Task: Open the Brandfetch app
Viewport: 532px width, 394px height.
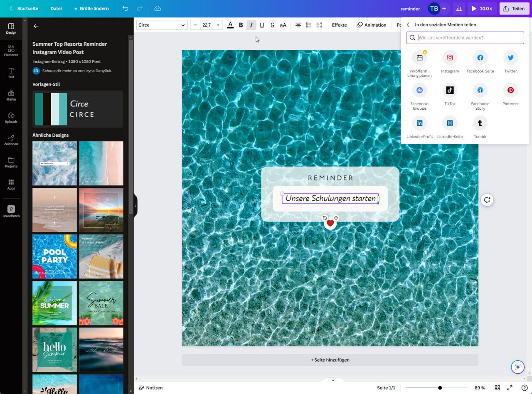Action: (x=11, y=211)
